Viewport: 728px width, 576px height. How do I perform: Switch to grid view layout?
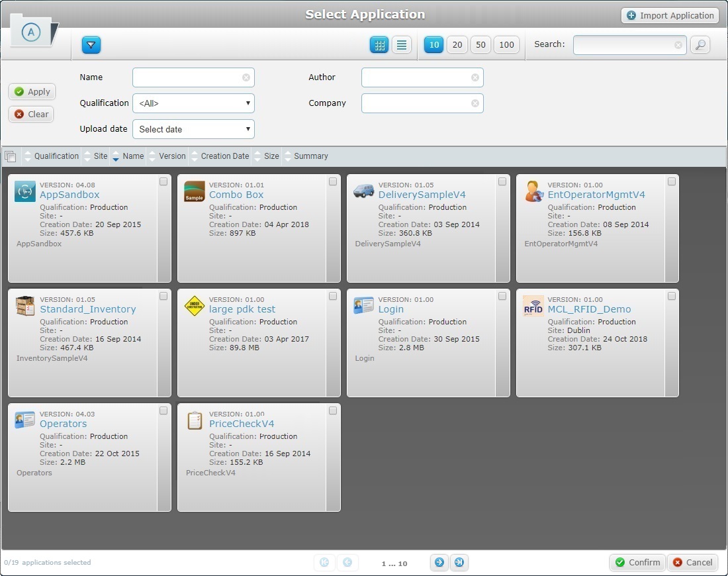pyautogui.click(x=379, y=45)
